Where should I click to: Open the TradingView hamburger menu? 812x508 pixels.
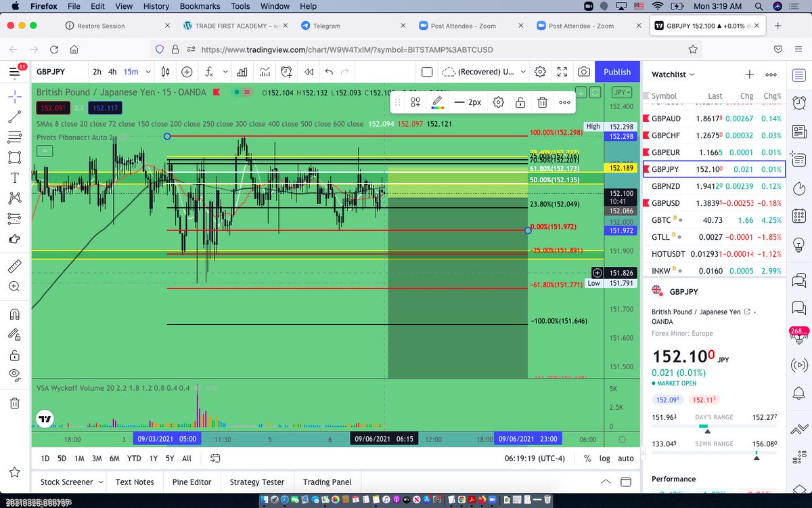(14, 72)
